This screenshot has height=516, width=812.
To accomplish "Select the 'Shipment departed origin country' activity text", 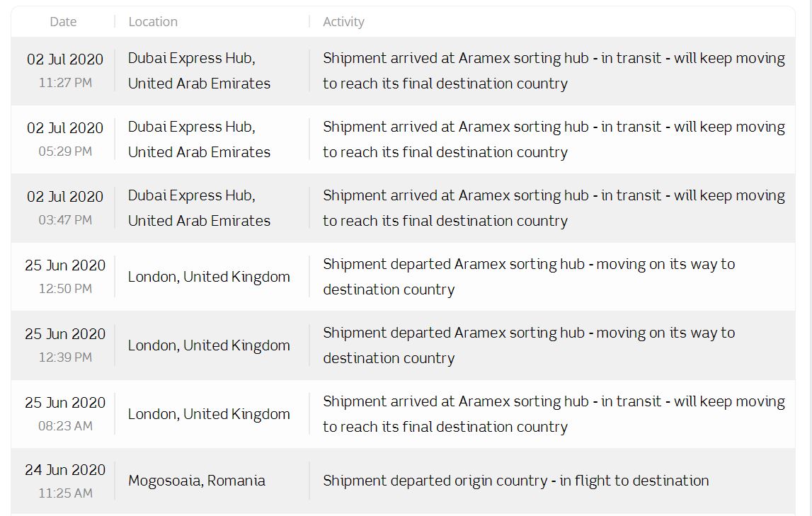I will 515,481.
